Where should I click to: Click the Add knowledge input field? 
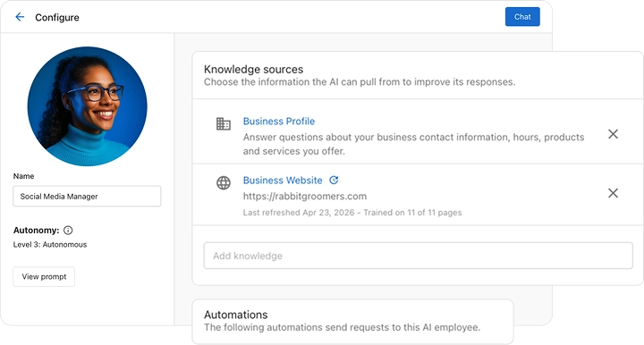click(x=418, y=256)
